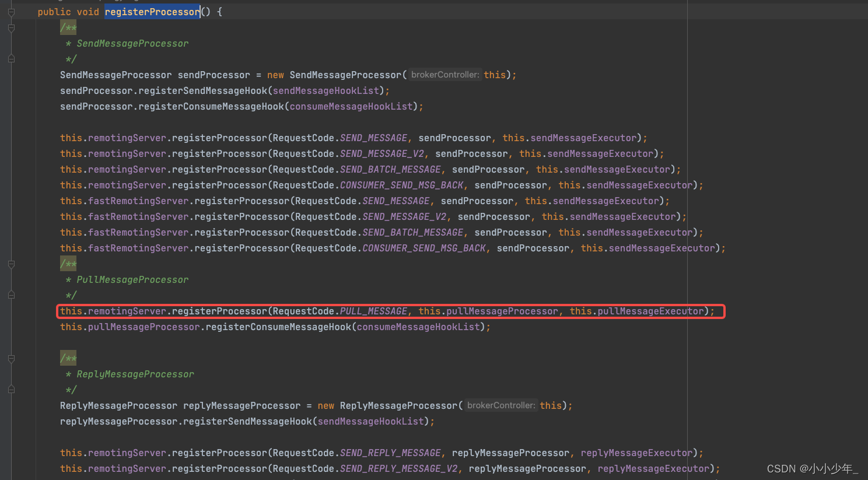Click replyMessageExecutor on the SEND_REPLY_MESSAGE_V2 line
The width and height of the screenshot is (868, 480).
click(653, 468)
